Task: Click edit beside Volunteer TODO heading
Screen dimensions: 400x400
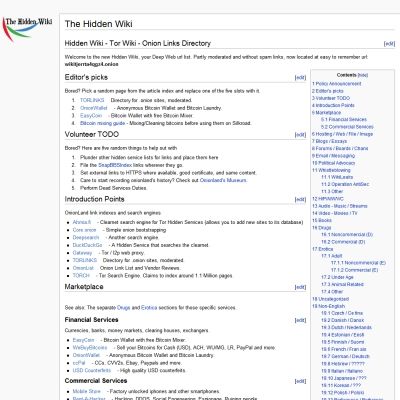Action: tap(300, 135)
